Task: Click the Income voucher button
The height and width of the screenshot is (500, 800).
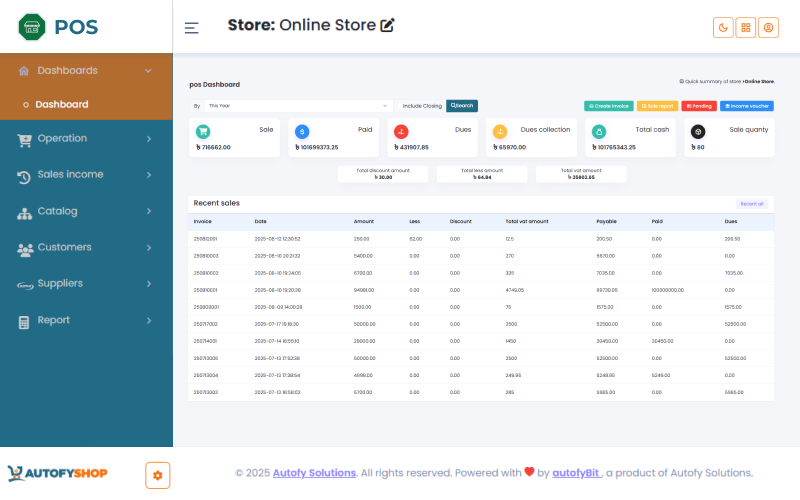Action: pyautogui.click(x=747, y=106)
